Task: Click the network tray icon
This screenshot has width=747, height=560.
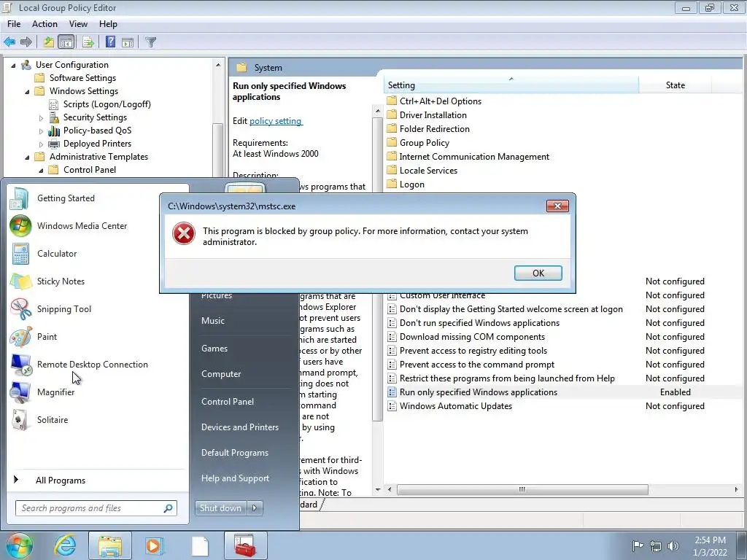Action: pos(656,545)
